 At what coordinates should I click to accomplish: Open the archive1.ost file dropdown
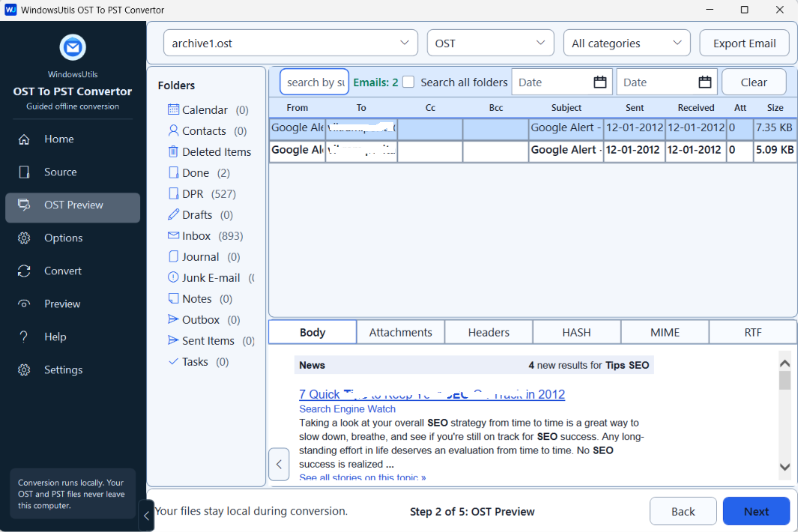291,43
